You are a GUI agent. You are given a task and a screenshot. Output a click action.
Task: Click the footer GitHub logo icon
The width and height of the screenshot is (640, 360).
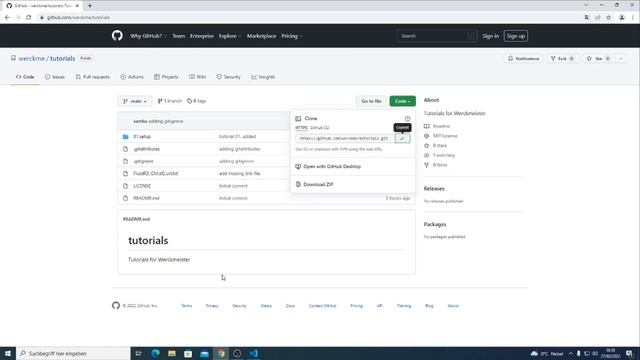pos(116,305)
